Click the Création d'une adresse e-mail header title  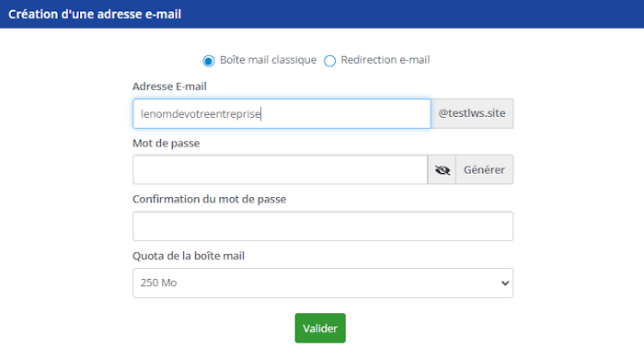click(95, 15)
